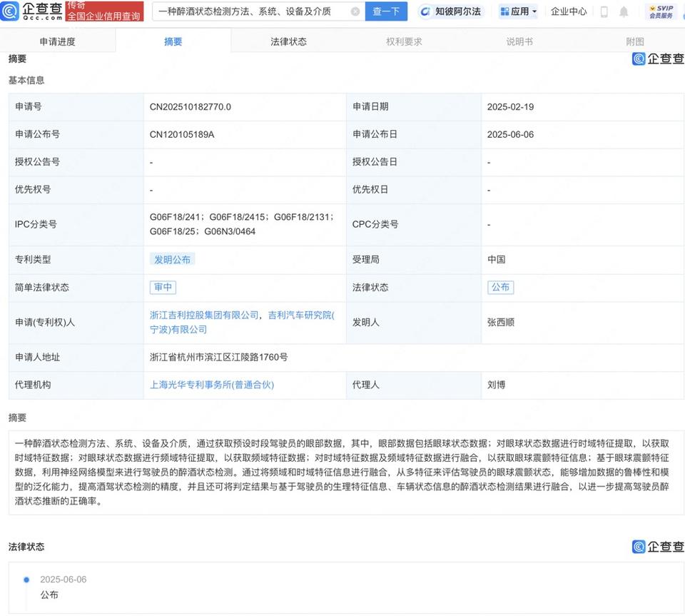685x616 pixels.
Task: Click the 发明公布 patent type tag
Action: 172,260
